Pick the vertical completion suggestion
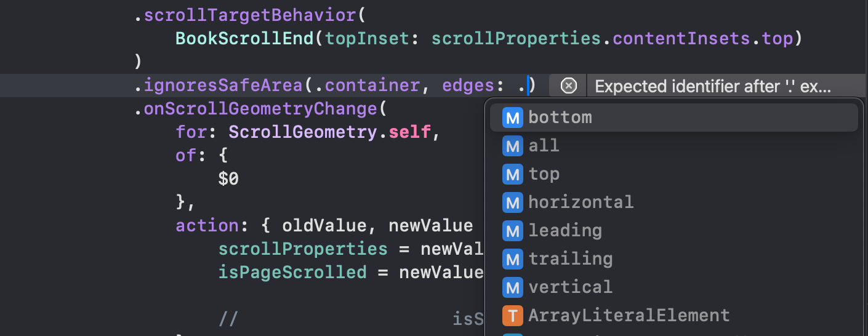 click(571, 287)
